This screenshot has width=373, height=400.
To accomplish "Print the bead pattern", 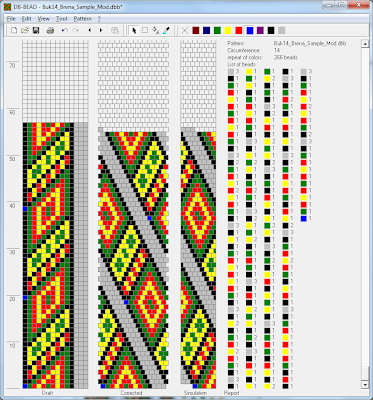I will pyautogui.click(x=50, y=31).
